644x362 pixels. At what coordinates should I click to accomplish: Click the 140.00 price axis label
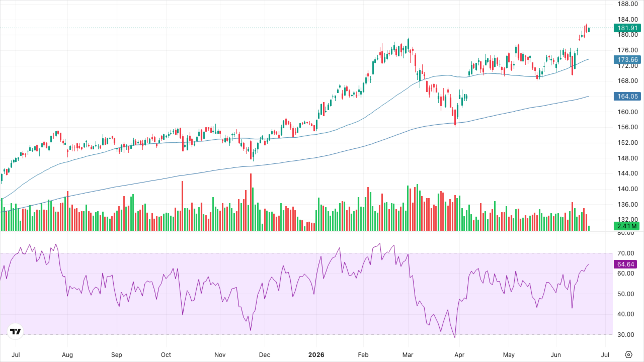[x=628, y=189]
